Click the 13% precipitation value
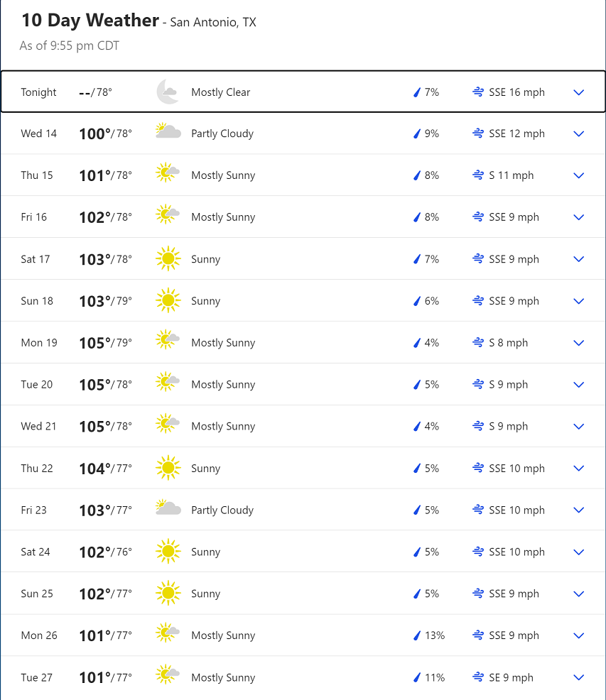The image size is (606, 700). coord(435,635)
